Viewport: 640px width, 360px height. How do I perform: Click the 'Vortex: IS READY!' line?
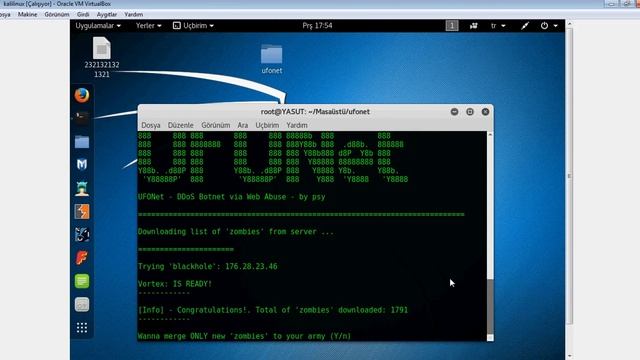175,284
